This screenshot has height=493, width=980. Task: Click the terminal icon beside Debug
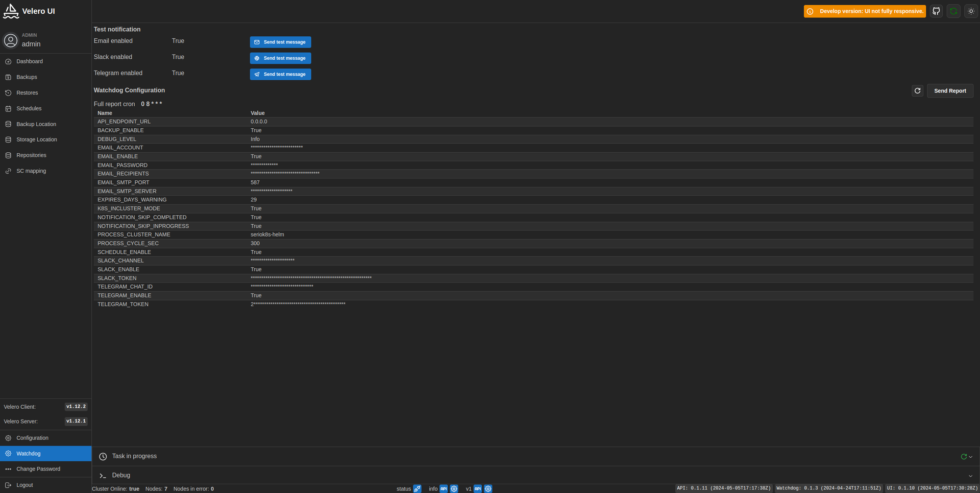(x=103, y=476)
